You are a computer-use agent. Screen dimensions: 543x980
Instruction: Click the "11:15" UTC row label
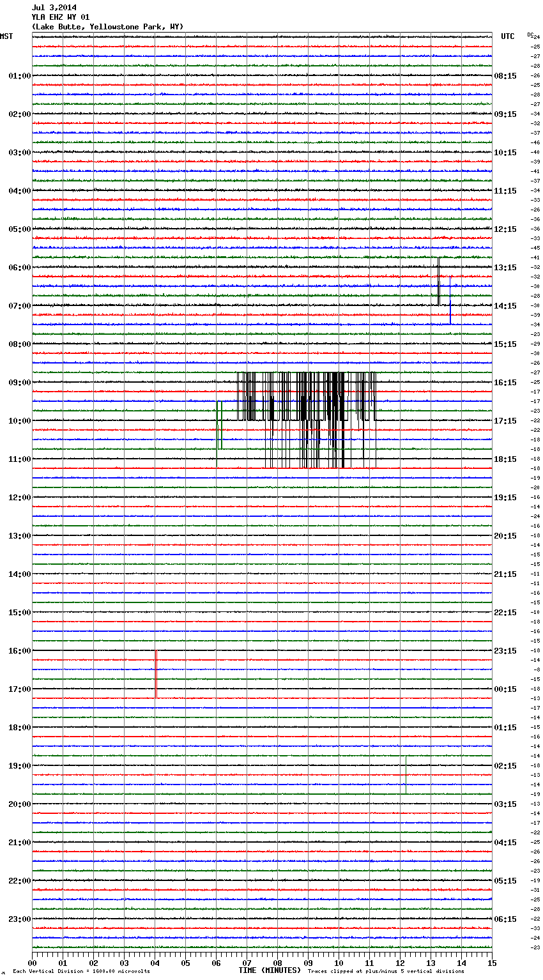505,191
